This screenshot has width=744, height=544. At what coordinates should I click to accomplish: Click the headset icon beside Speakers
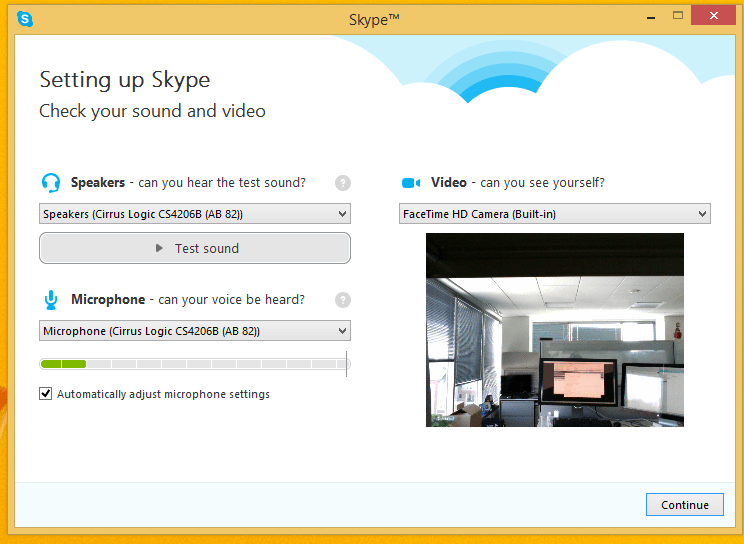51,183
